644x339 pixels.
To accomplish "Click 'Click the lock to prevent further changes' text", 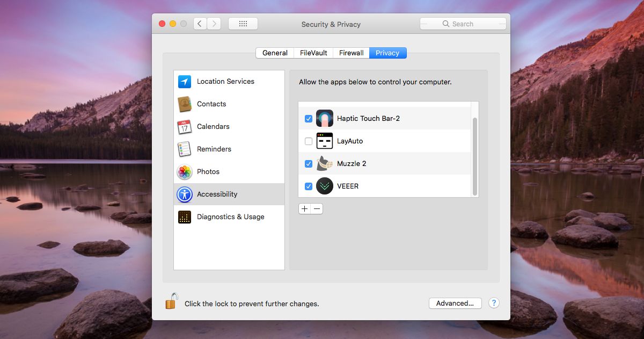I will pyautogui.click(x=252, y=304).
